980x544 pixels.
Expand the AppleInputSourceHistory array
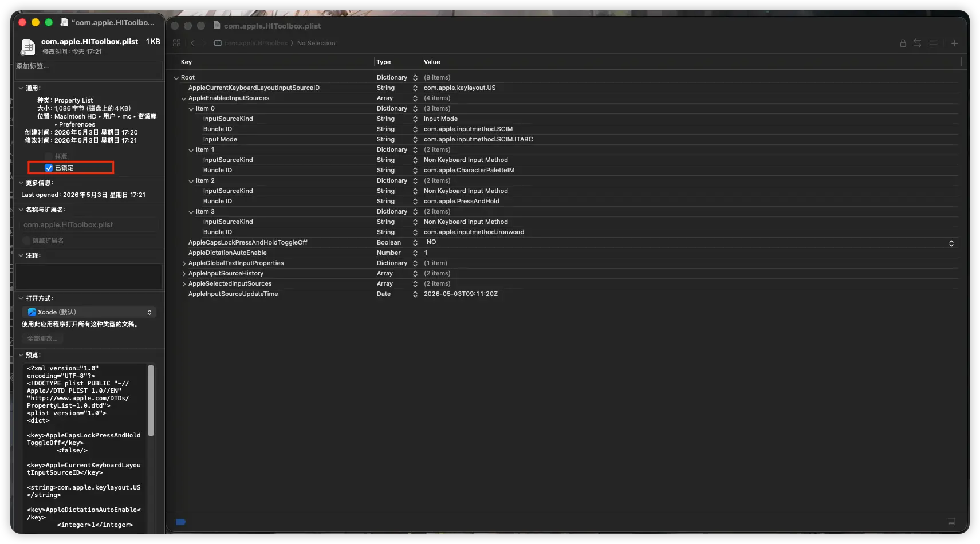[x=184, y=274]
